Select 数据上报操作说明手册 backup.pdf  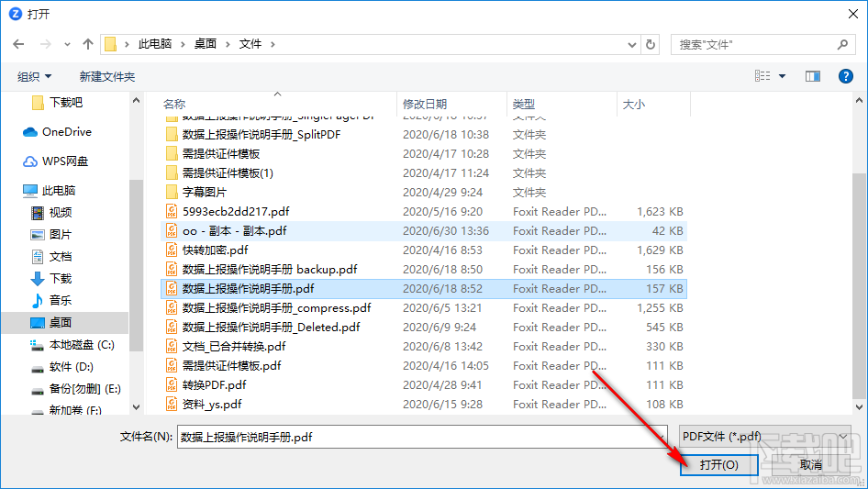(270, 270)
